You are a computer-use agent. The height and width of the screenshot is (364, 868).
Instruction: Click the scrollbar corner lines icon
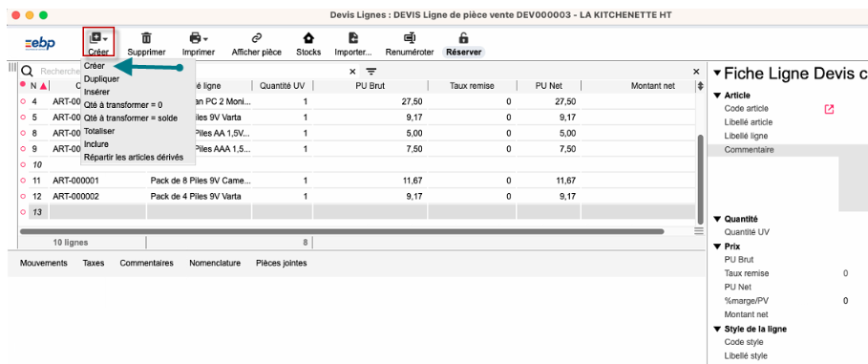[700, 230]
